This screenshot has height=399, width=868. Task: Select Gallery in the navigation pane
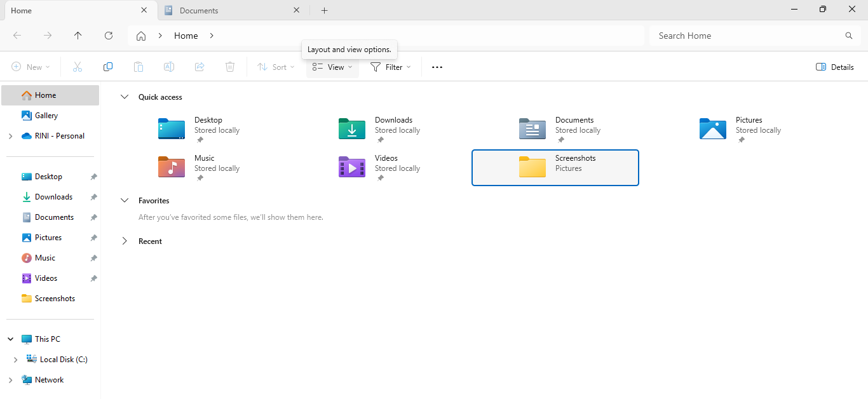[x=46, y=116]
